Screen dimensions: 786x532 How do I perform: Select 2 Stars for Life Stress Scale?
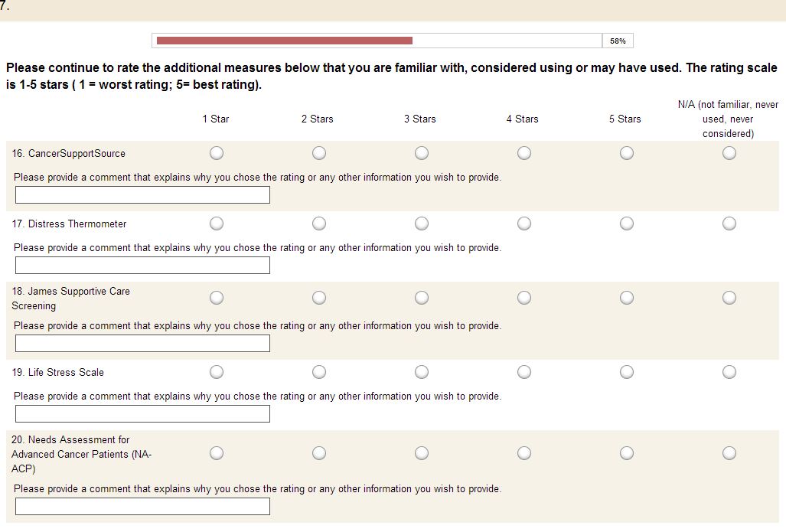tap(319, 372)
